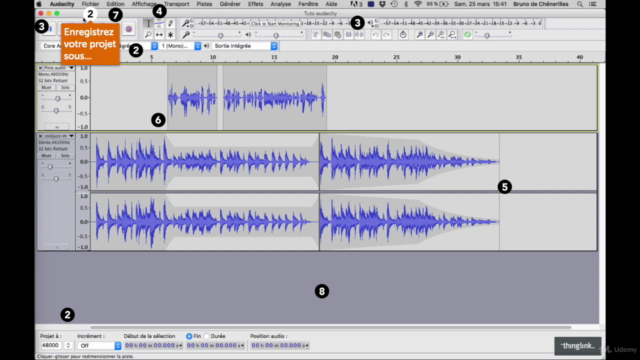Click the Fit Project zoom icon
This screenshot has height=360, width=640.
pos(452,35)
